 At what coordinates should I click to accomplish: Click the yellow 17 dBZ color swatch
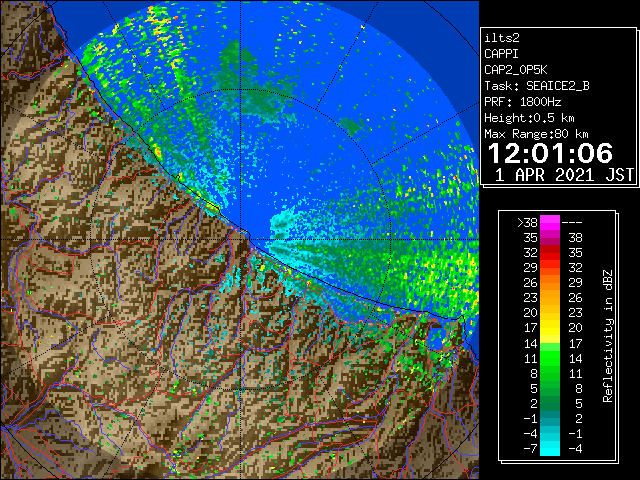[x=550, y=328]
